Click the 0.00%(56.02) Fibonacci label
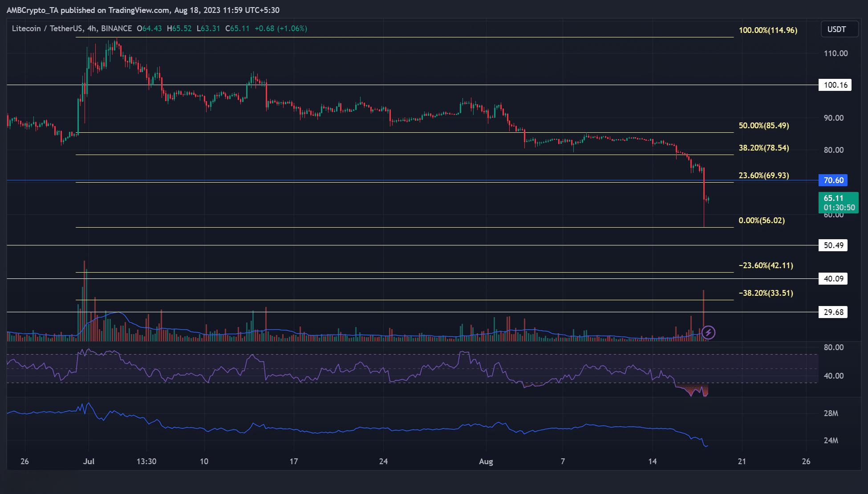The image size is (868, 494). coord(762,220)
